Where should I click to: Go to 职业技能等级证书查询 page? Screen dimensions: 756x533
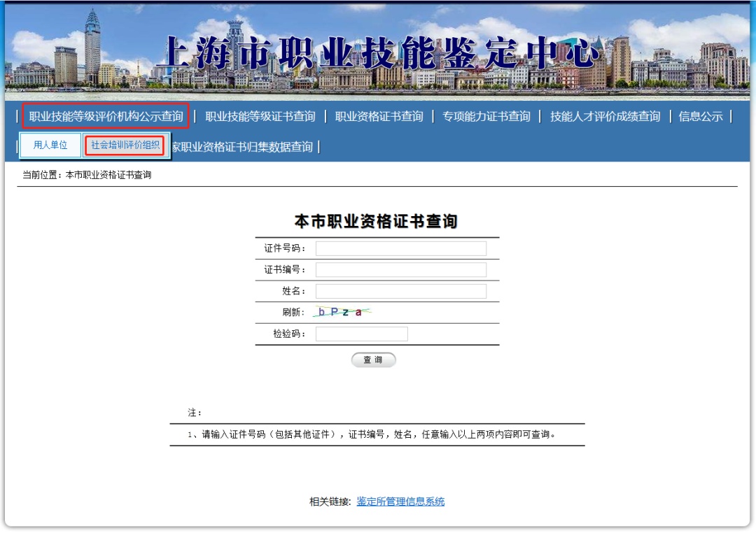260,117
